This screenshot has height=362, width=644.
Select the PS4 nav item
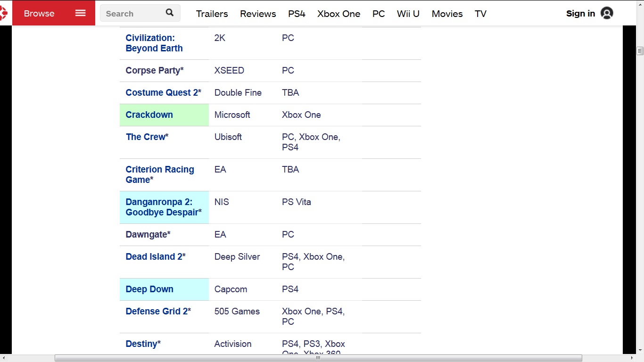tap(297, 14)
